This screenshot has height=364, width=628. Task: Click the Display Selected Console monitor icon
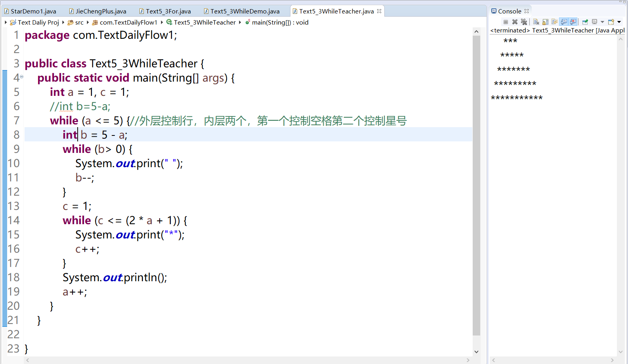(594, 22)
